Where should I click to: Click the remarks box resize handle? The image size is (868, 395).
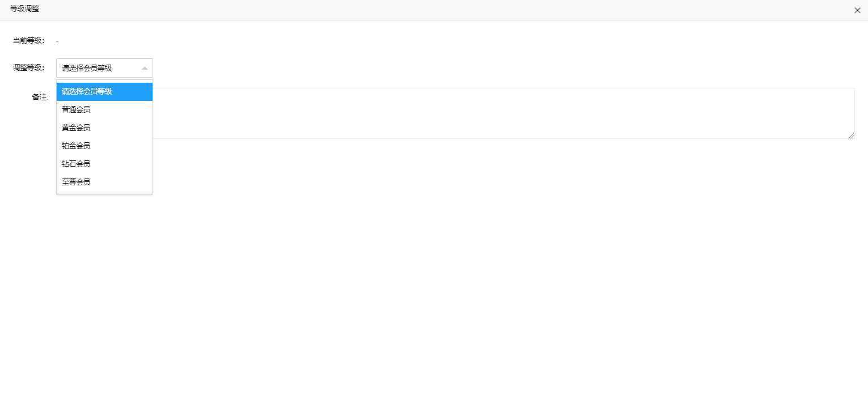tap(852, 135)
